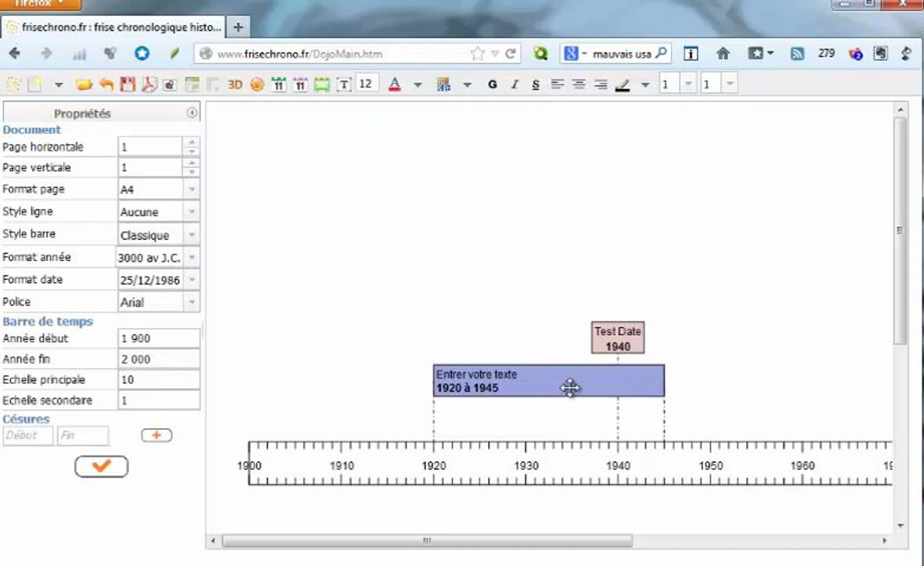Decrease Page verticale with down spinner
Viewport: 924px width, 566px height.
tap(192, 171)
